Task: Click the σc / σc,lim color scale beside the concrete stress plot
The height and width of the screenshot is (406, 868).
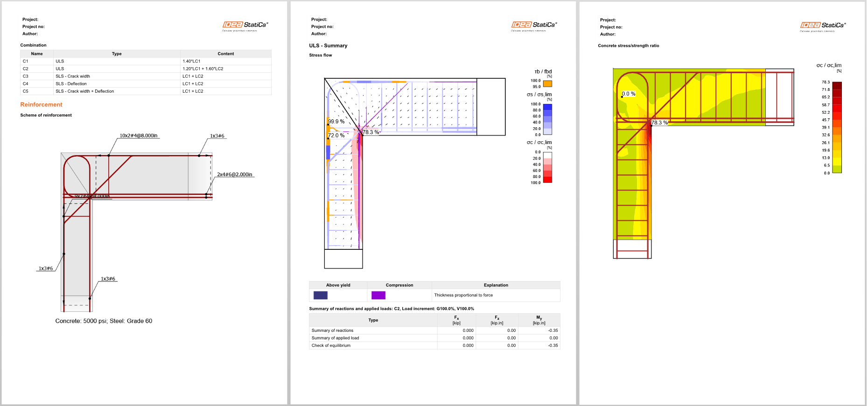Action: point(837,127)
